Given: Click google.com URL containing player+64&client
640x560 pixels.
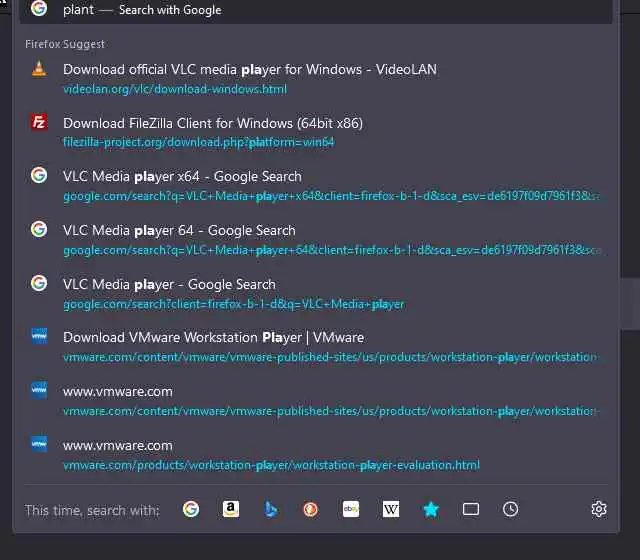Looking at the screenshot, I should [x=331, y=250].
